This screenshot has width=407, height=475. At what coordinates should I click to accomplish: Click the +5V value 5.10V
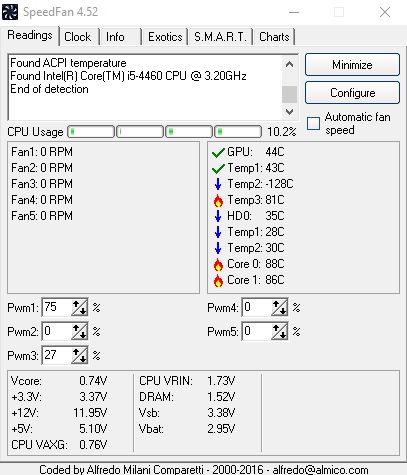tap(93, 429)
